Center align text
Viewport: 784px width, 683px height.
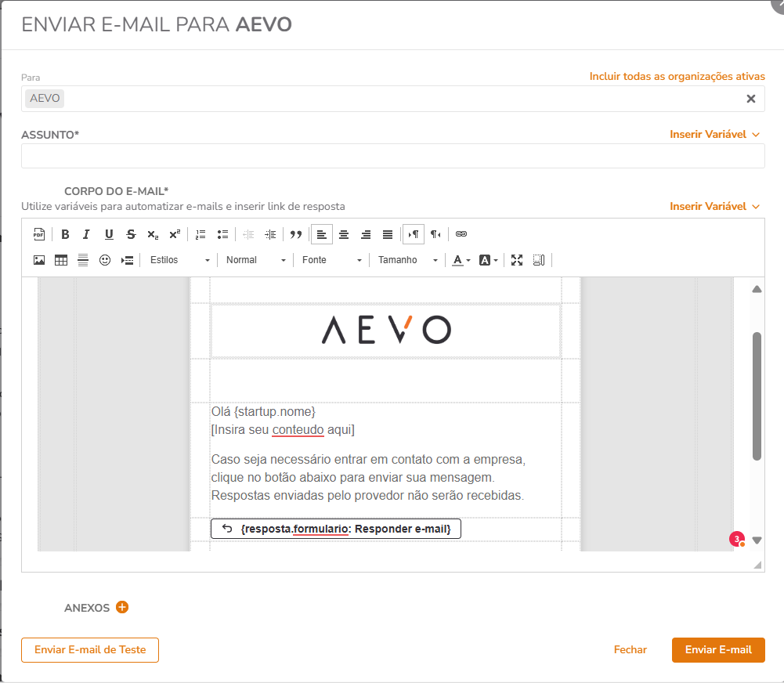344,234
